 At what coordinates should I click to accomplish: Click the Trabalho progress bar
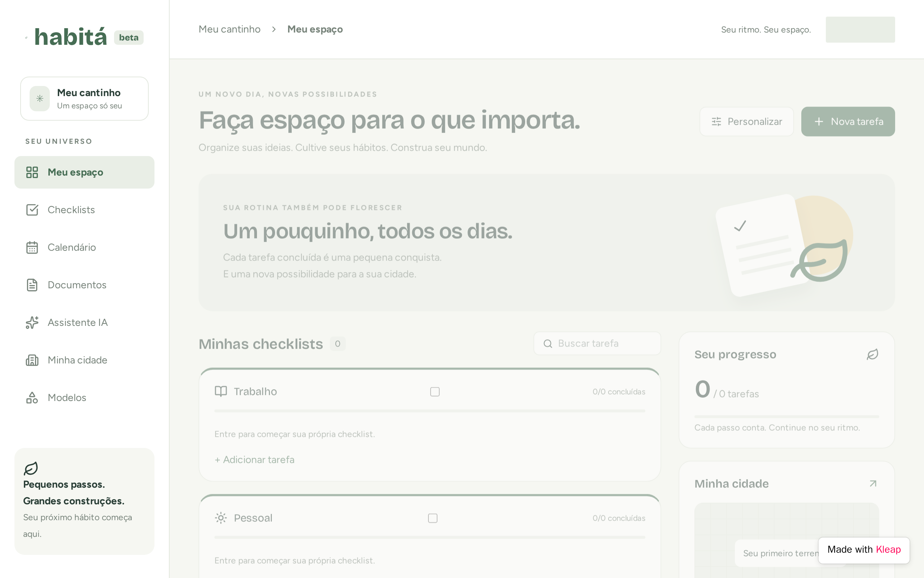click(430, 411)
